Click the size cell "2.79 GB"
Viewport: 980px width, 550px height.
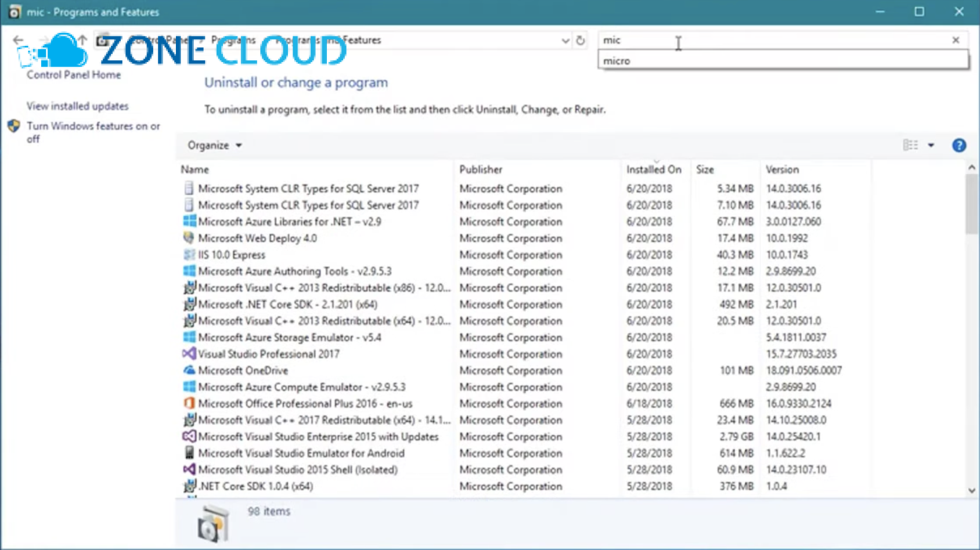737,437
